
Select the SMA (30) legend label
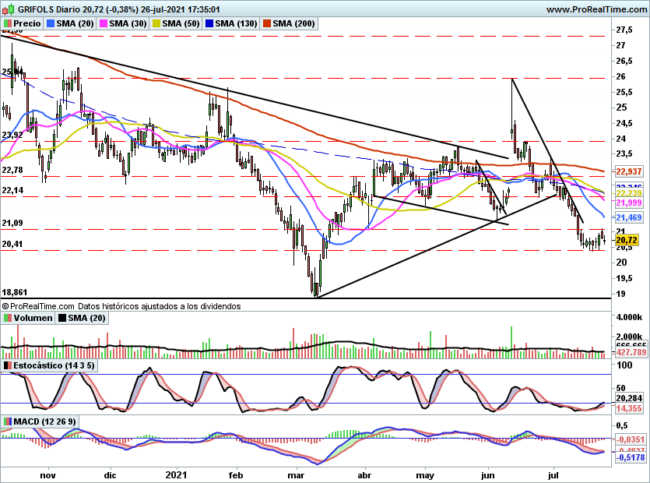click(128, 24)
